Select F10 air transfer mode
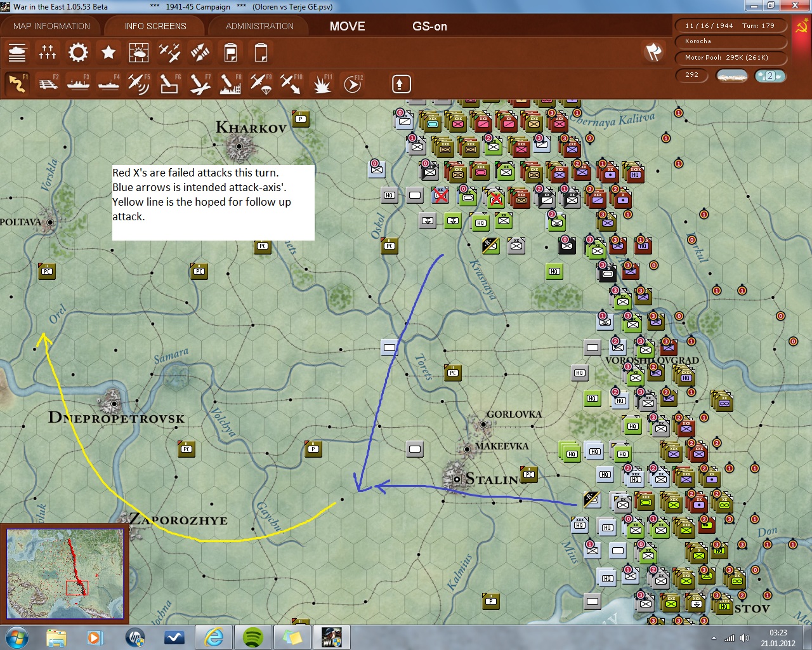Viewport: 812px width, 650px height. [291, 84]
